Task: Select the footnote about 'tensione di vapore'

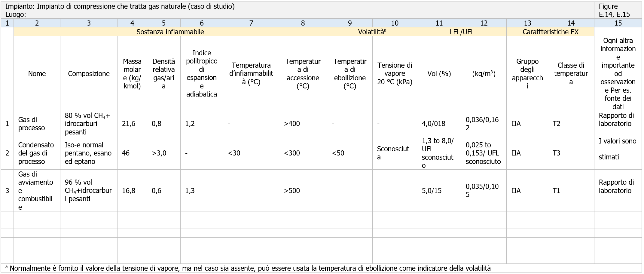Action: [248, 268]
